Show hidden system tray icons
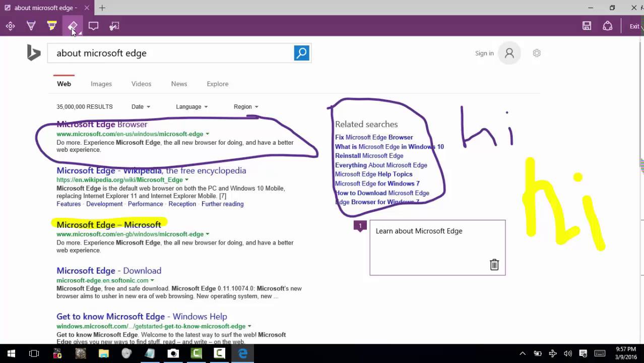 (523, 353)
